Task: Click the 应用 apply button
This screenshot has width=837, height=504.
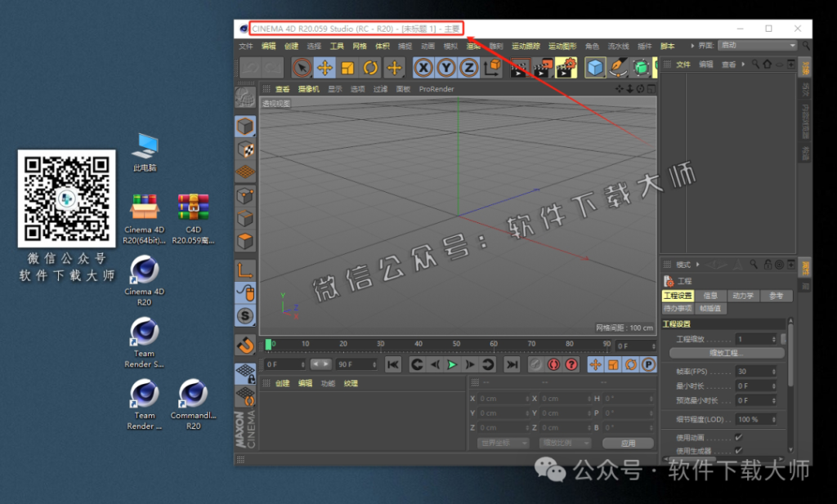Action: pos(628,443)
